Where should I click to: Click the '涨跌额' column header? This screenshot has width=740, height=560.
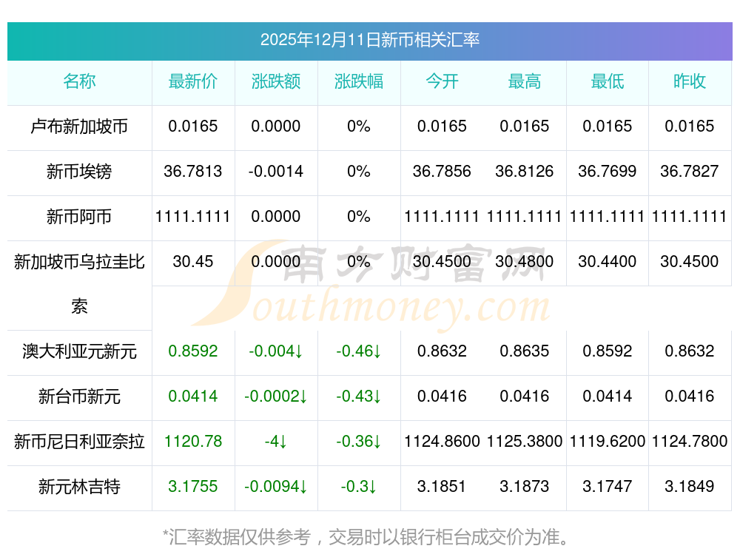pos(276,81)
